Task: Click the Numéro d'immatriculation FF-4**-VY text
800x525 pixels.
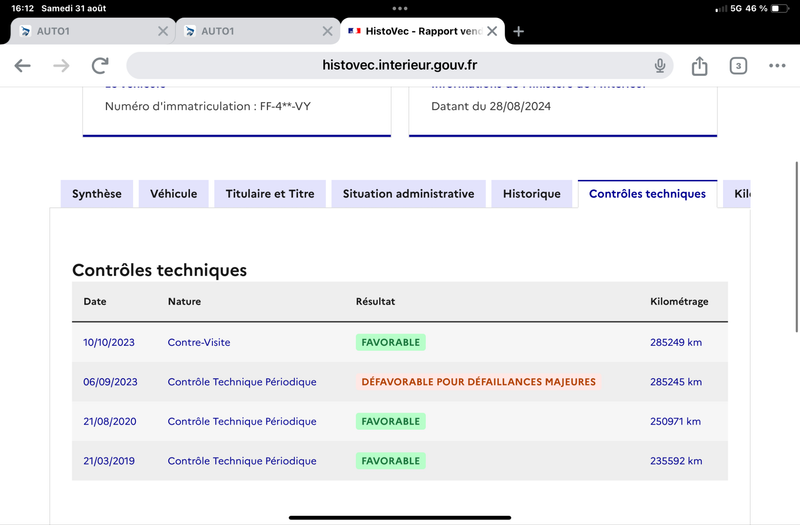Action: (208, 106)
